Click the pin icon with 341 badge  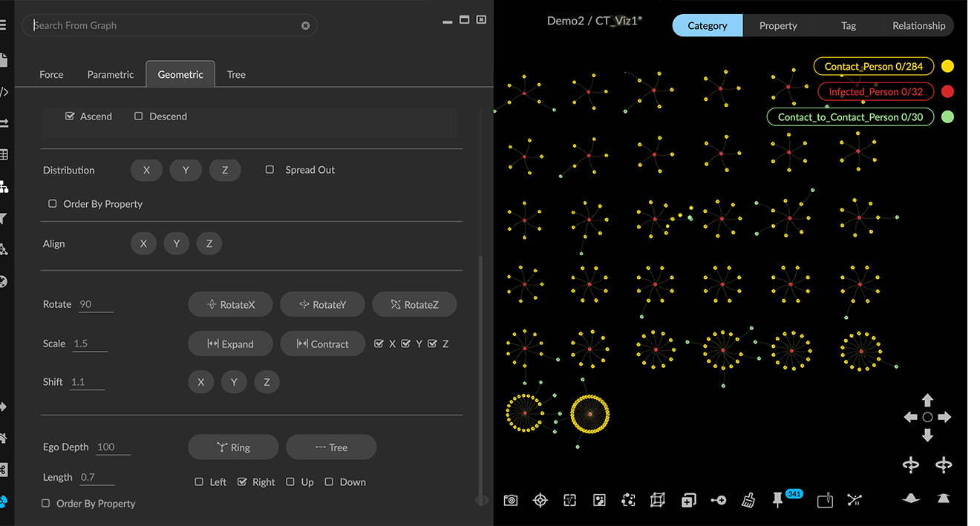tap(777, 501)
